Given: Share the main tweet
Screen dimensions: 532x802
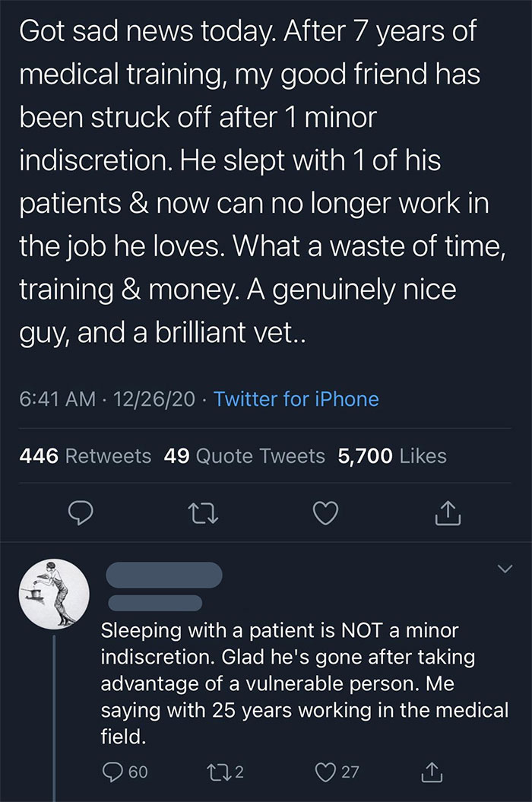Looking at the screenshot, I should (x=447, y=513).
